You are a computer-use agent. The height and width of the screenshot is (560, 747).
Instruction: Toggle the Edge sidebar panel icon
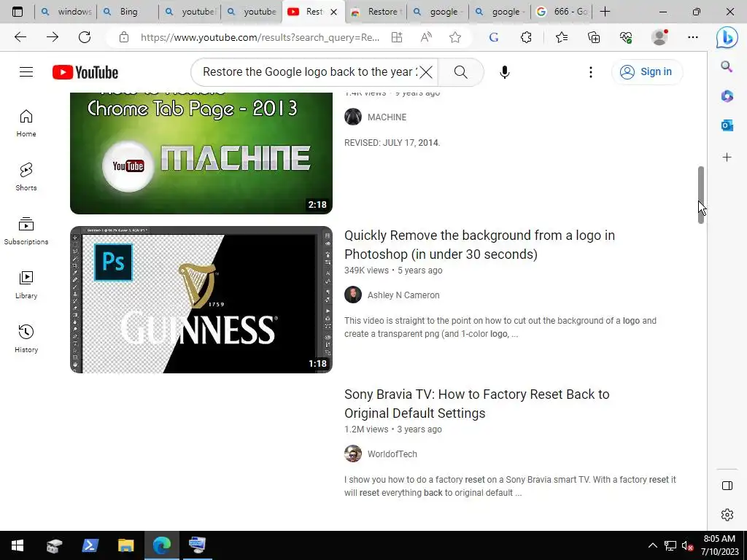coord(727,486)
